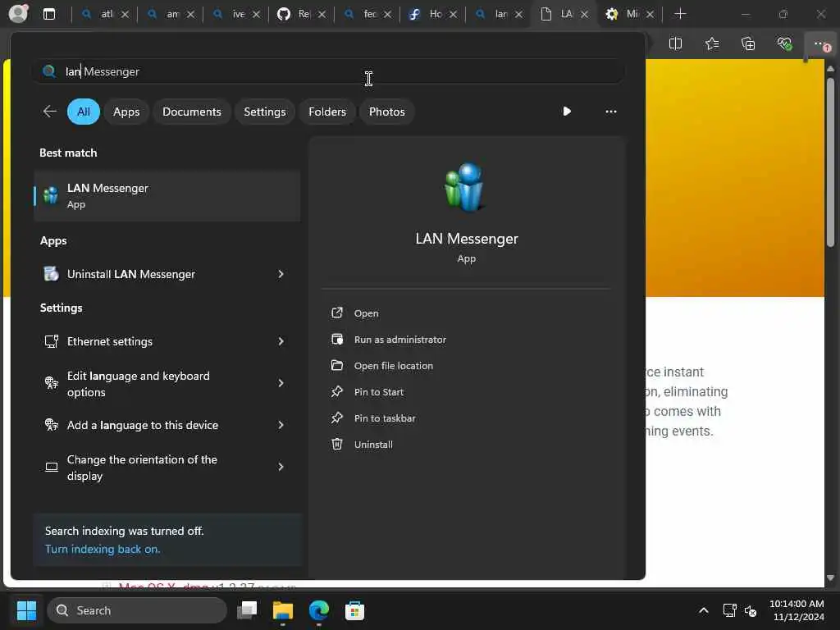Click the clock showing 10:14:00 AM
The width and height of the screenshot is (840, 630).
797,604
